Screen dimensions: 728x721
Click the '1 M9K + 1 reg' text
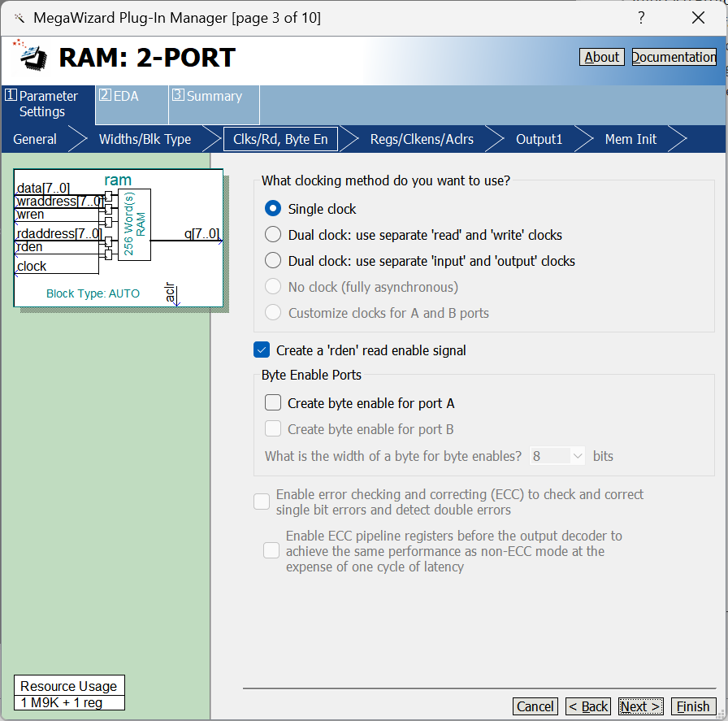61,702
